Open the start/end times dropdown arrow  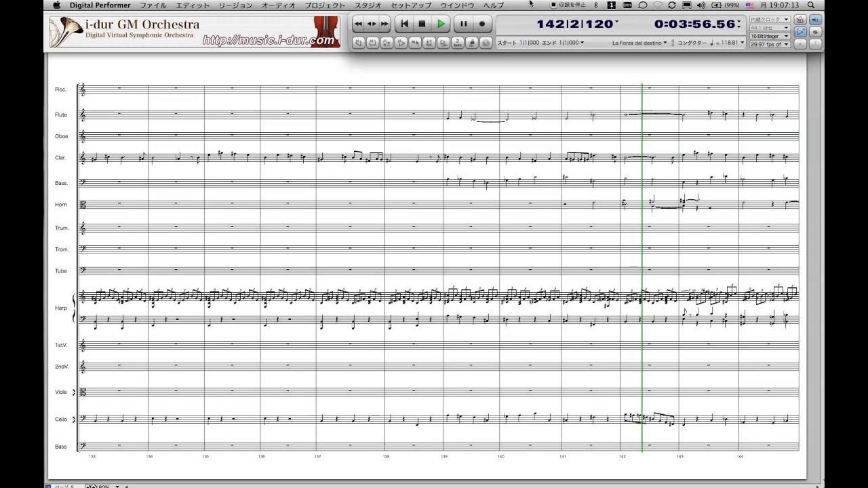tap(582, 43)
